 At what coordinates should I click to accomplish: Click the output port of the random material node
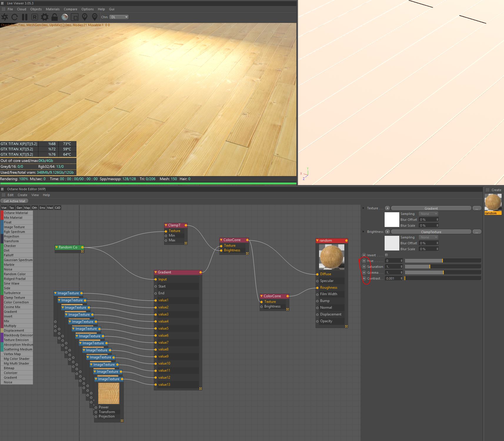[346, 240]
